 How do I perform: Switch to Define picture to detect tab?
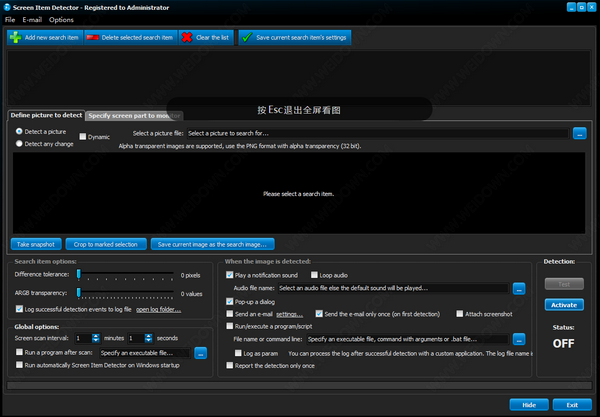pos(46,115)
